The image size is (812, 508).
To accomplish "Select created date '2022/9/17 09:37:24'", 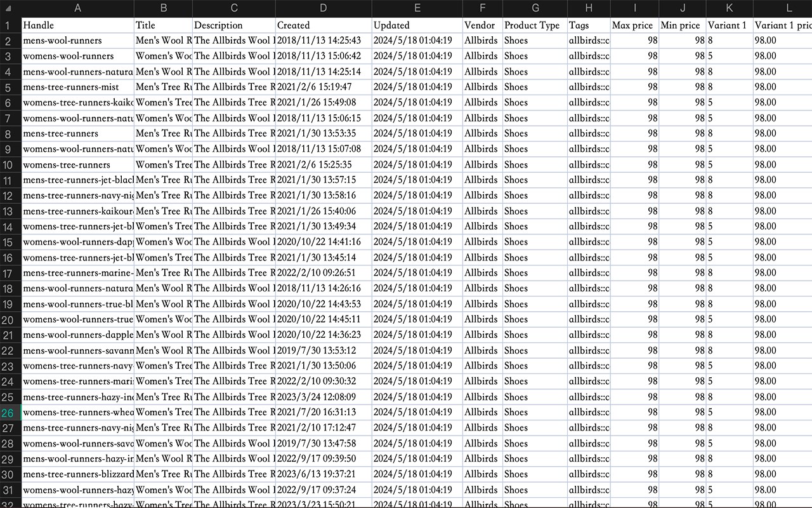I will point(324,490).
